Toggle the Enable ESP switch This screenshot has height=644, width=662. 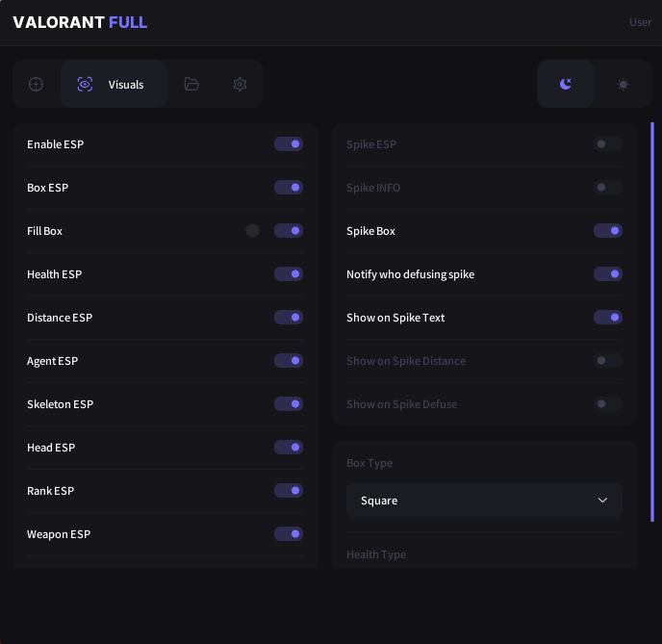289,144
